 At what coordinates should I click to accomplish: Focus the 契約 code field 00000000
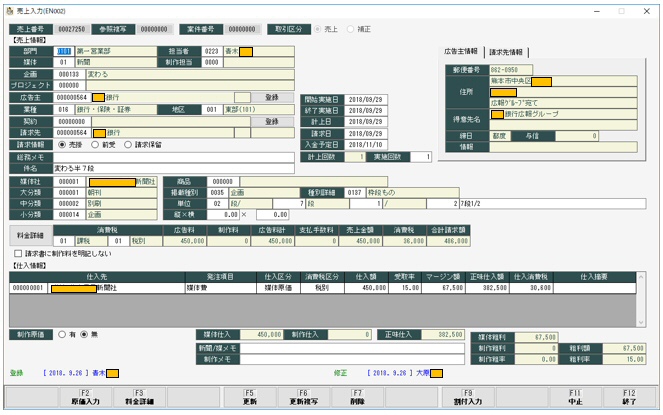click(72, 121)
